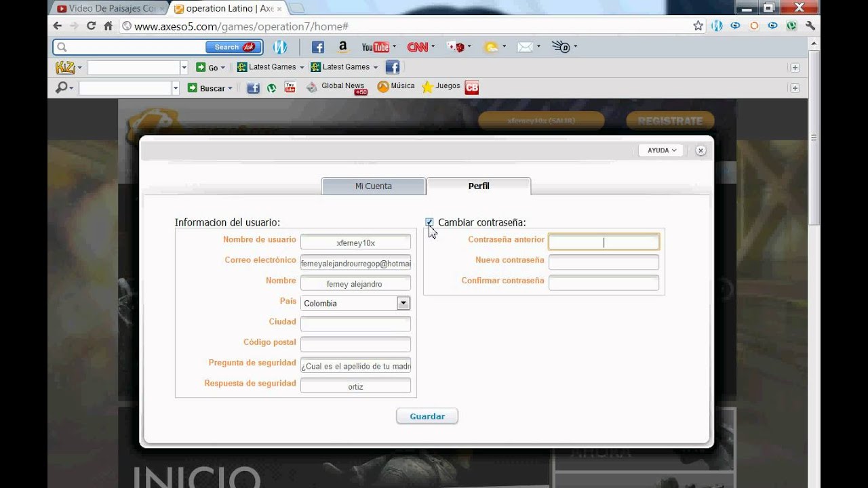868x488 pixels.
Task: Expand the Kizi search box dropdown arrow
Action: point(184,67)
